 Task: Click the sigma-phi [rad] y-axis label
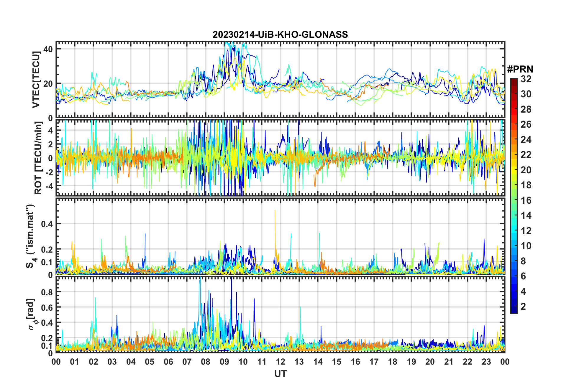click(32, 314)
